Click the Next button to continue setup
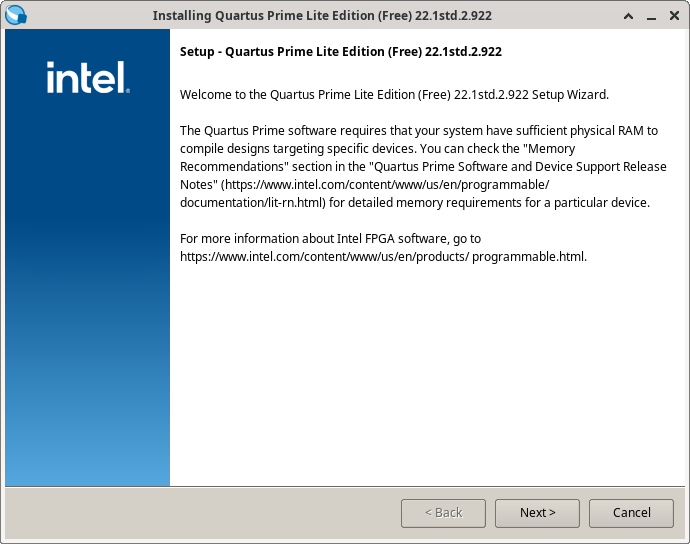 537,513
